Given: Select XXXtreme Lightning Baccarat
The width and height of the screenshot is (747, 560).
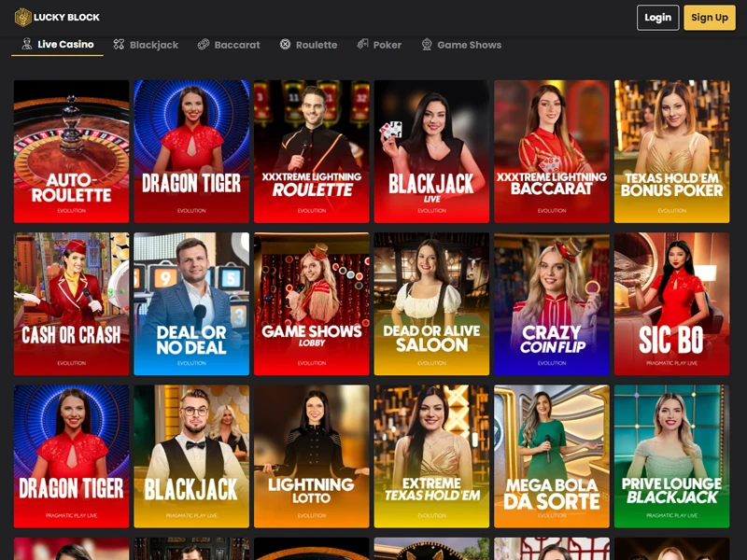Looking at the screenshot, I should click(552, 151).
